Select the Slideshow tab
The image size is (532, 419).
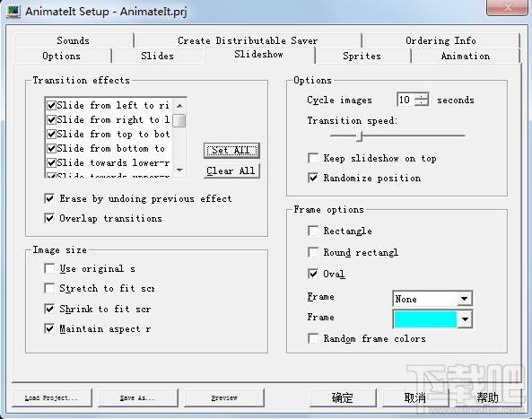click(259, 55)
